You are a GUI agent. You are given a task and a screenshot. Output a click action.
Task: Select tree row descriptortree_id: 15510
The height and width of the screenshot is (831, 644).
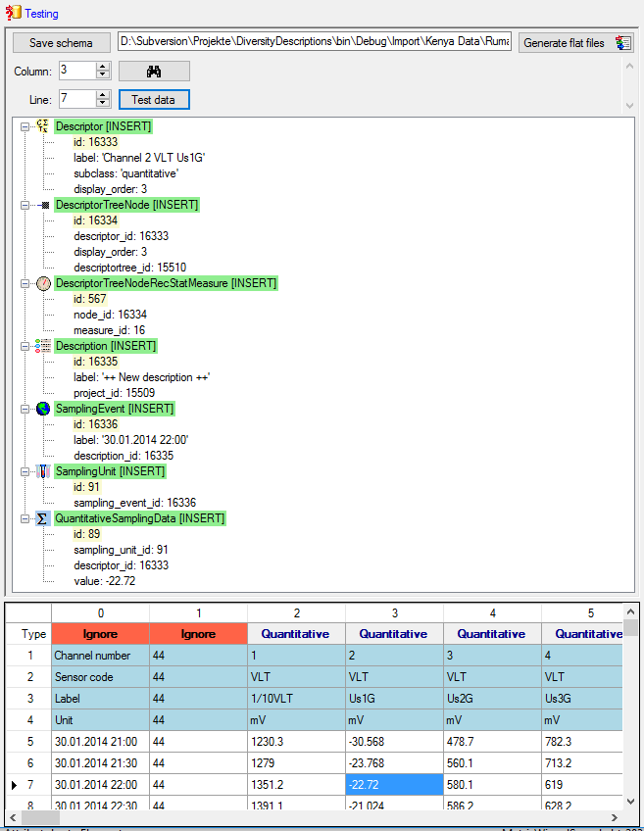(x=129, y=268)
